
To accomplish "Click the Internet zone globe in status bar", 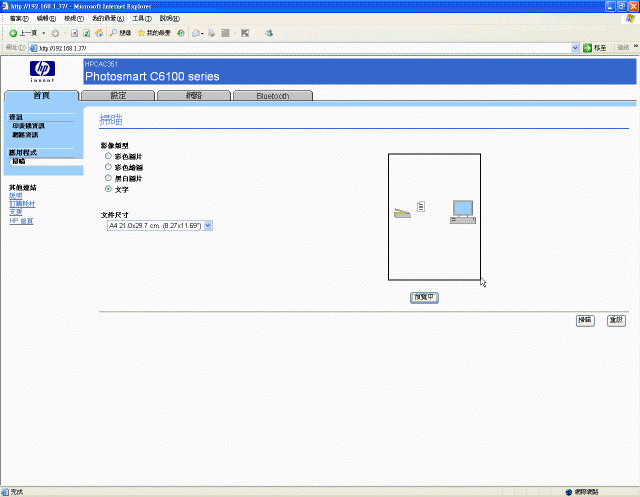I will point(569,492).
